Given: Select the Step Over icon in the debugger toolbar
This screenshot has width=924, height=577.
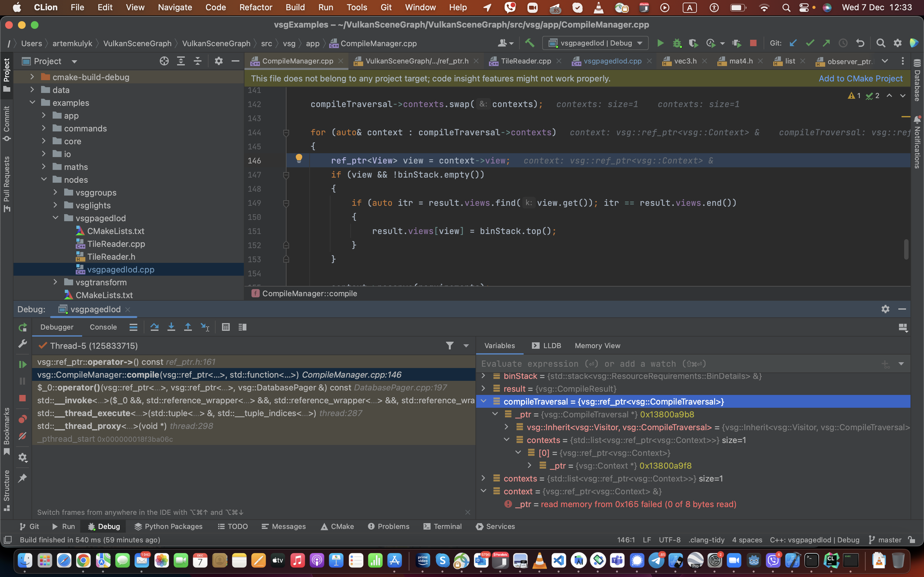Looking at the screenshot, I should tap(155, 327).
